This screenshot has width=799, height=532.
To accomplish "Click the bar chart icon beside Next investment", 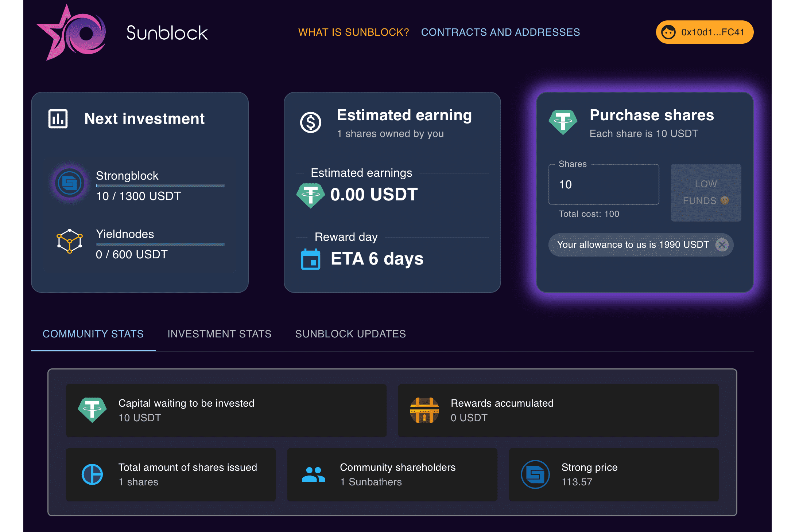I will [x=58, y=118].
